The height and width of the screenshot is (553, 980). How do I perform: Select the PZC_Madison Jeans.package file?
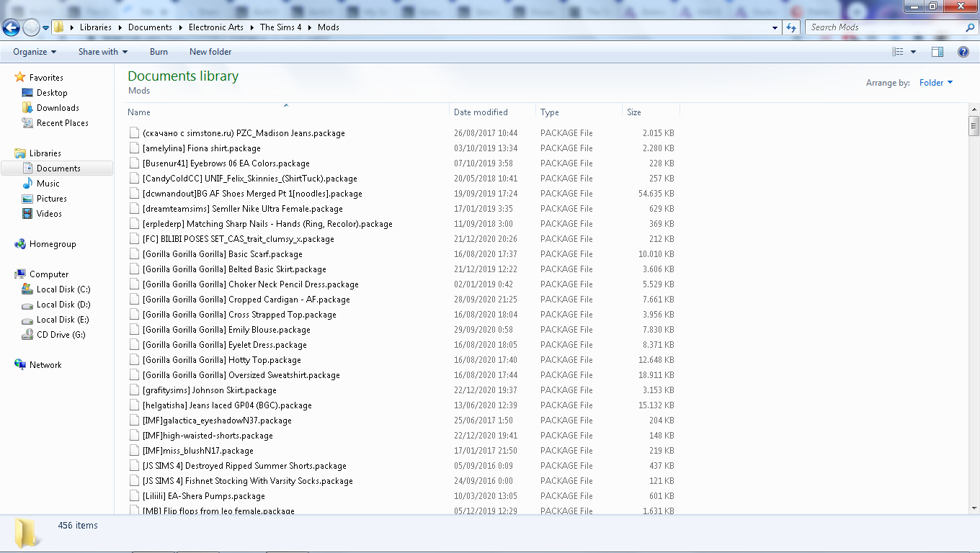click(244, 133)
